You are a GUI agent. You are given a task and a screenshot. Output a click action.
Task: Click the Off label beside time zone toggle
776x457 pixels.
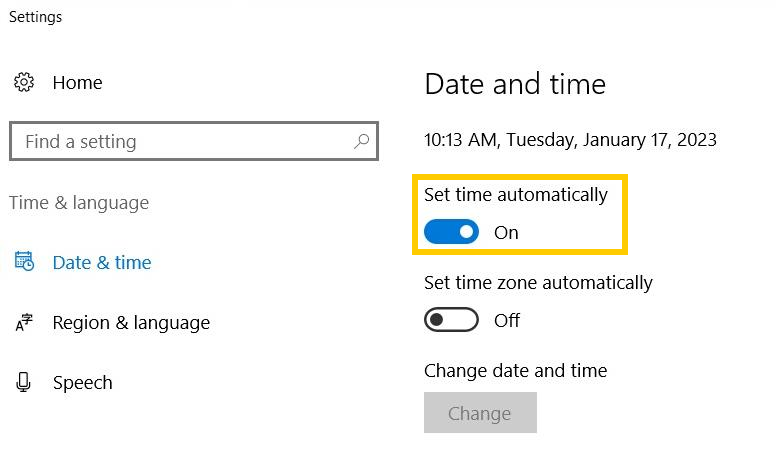click(x=507, y=320)
